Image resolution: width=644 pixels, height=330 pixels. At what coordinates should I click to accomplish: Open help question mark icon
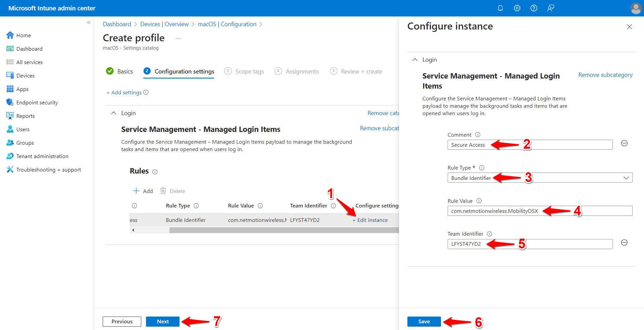[534, 8]
